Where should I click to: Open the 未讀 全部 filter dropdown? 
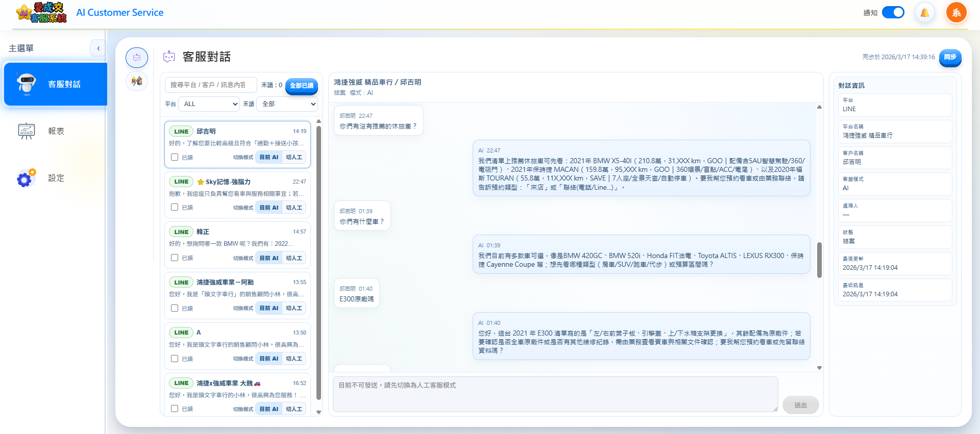[x=287, y=104]
